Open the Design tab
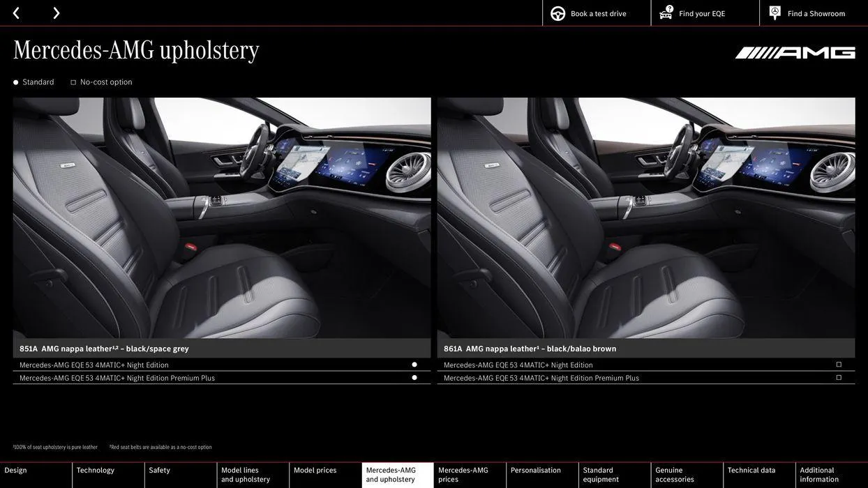This screenshot has width=868, height=488. click(x=36, y=475)
